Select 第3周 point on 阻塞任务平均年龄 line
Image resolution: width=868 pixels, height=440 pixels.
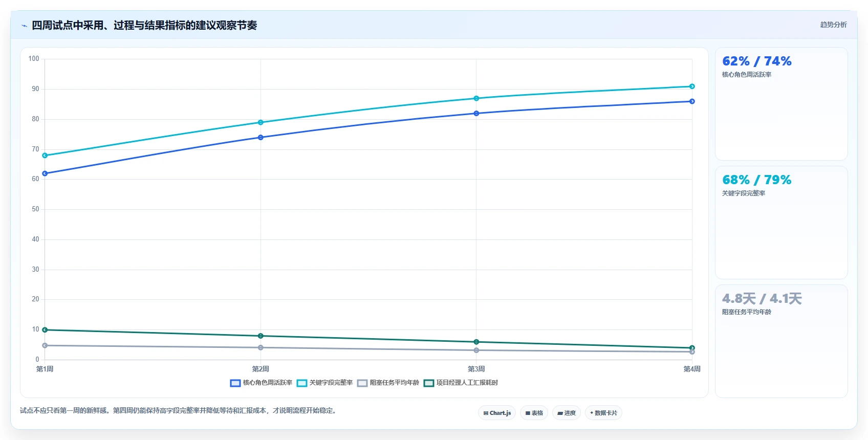pyautogui.click(x=476, y=350)
